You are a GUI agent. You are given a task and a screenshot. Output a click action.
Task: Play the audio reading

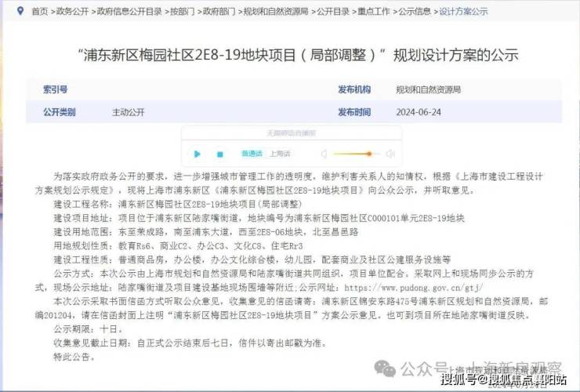(x=198, y=154)
